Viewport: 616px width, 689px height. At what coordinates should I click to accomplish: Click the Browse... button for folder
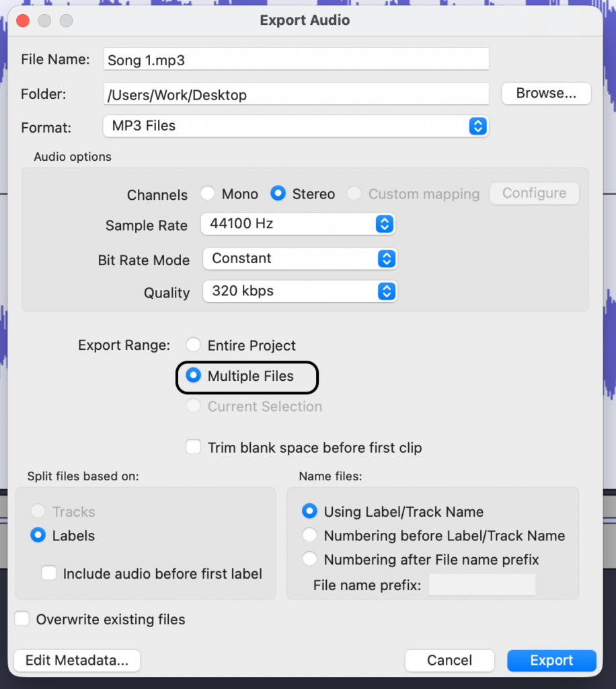coord(546,94)
